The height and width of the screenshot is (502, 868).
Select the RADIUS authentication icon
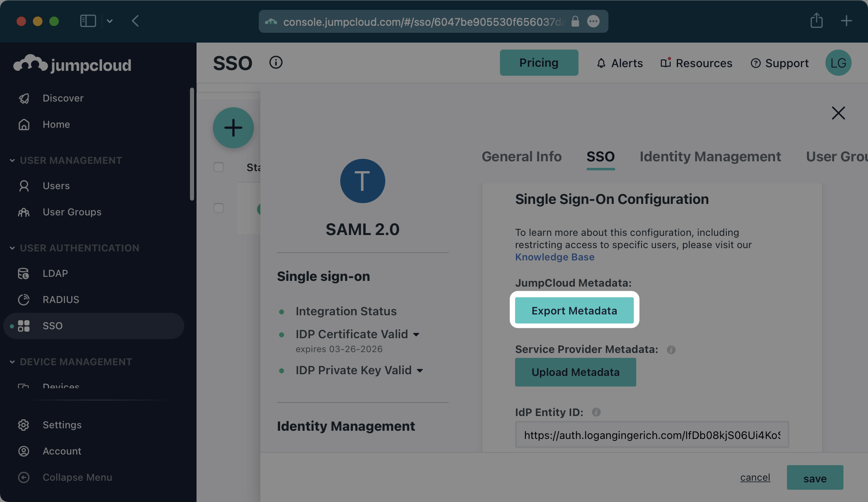click(24, 299)
